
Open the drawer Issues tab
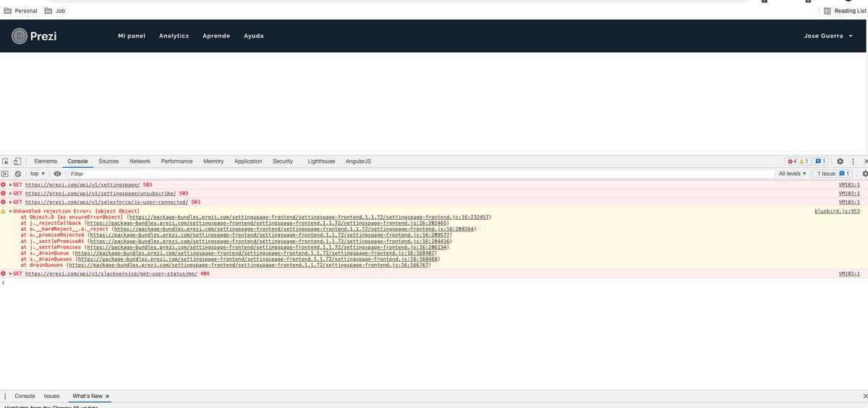(x=51, y=396)
